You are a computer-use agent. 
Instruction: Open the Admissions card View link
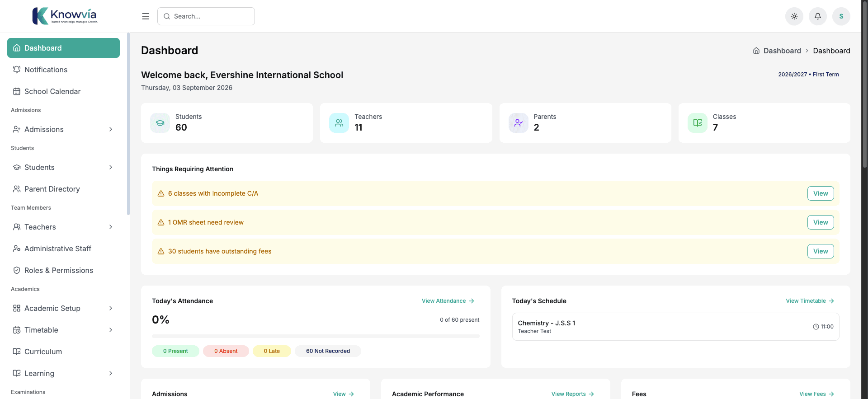coord(344,394)
